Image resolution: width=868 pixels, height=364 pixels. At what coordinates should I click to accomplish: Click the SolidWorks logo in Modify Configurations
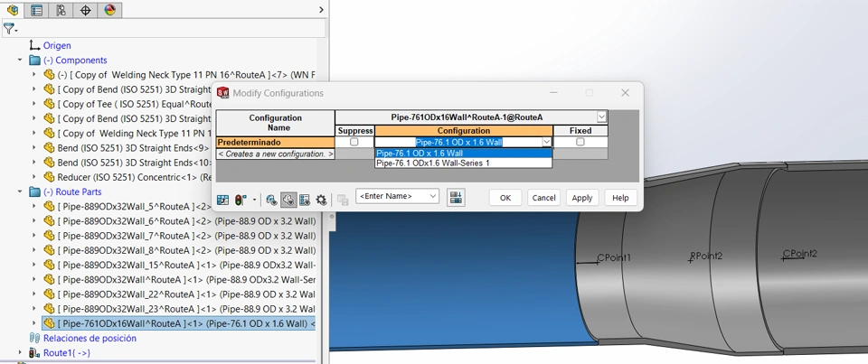click(223, 93)
